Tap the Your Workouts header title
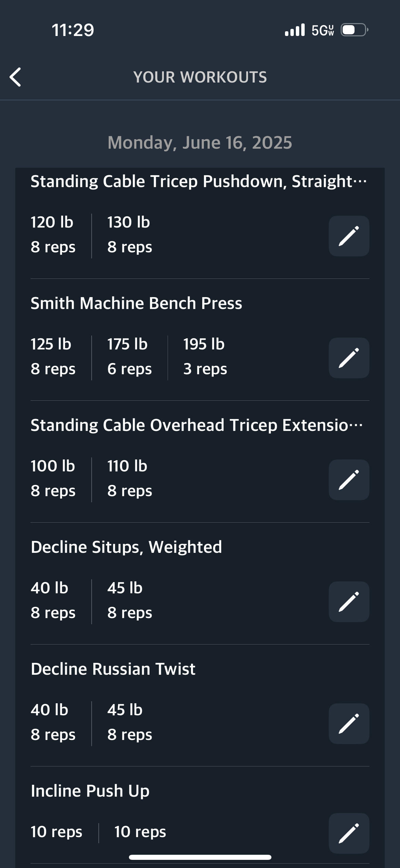 200,77
